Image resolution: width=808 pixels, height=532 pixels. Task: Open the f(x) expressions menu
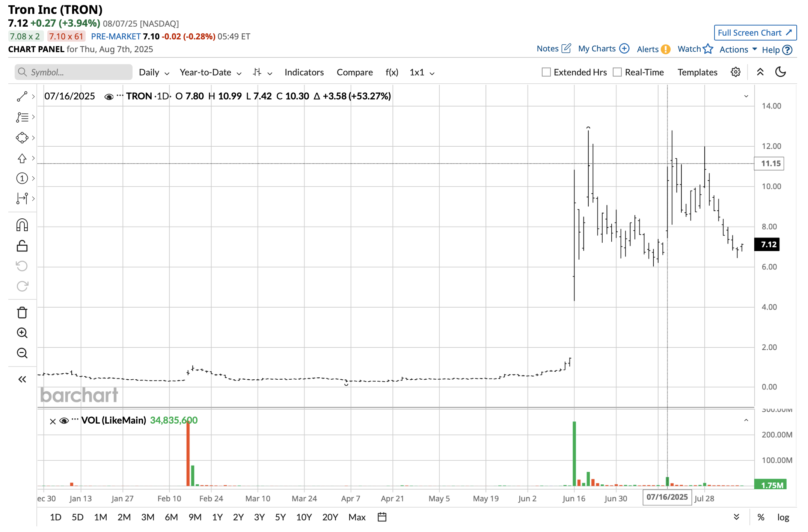392,72
